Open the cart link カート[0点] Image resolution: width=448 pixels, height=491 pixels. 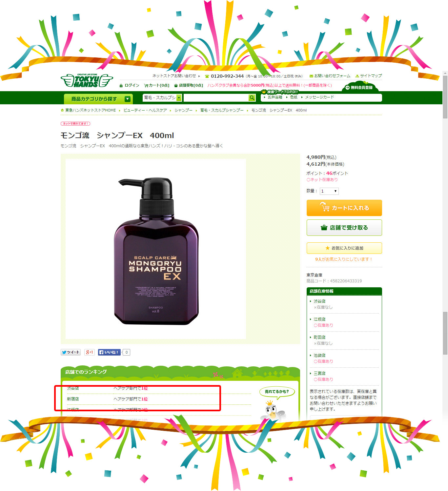coord(157,85)
